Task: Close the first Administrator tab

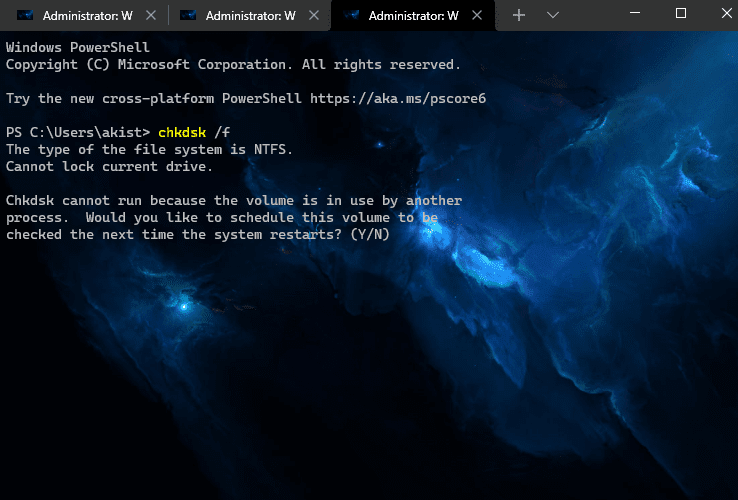Action: [151, 16]
